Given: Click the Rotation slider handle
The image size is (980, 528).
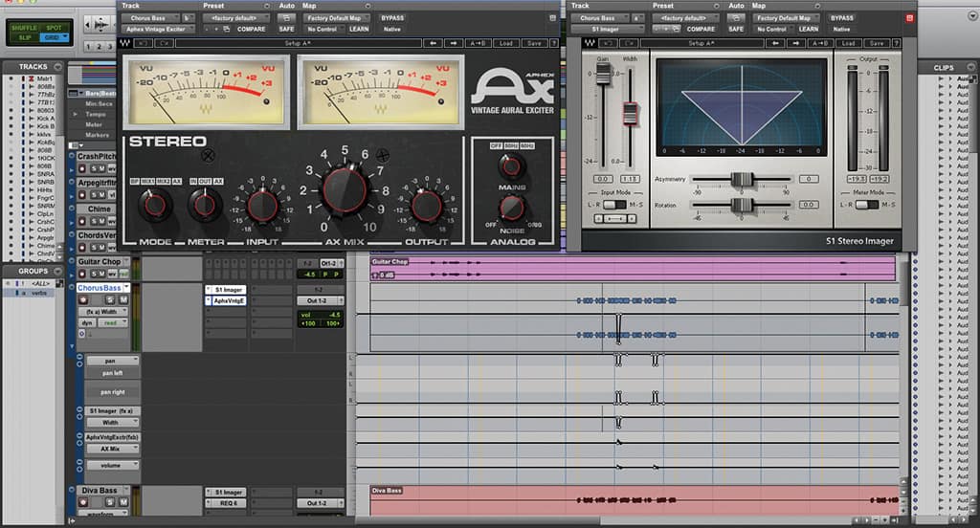Looking at the screenshot, I should pos(742,205).
